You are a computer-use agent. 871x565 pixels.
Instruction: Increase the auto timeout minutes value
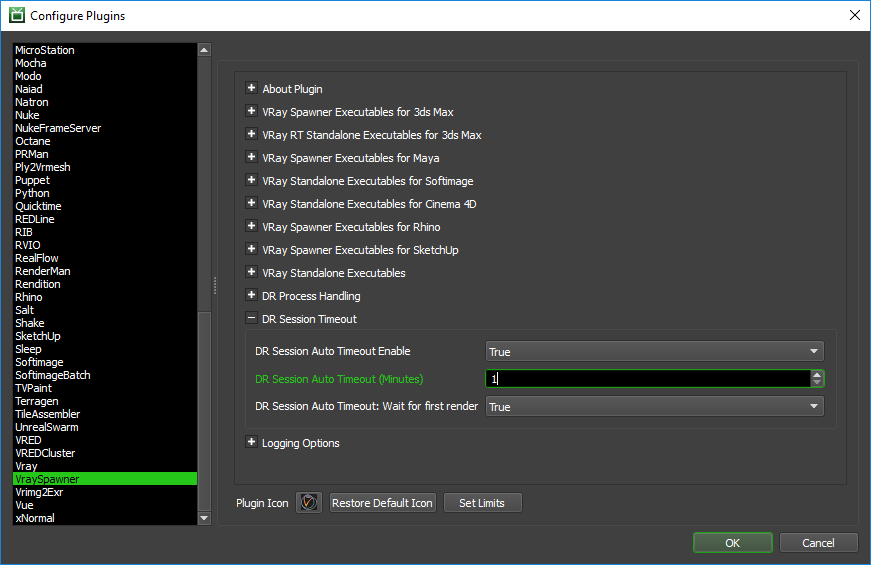817,375
